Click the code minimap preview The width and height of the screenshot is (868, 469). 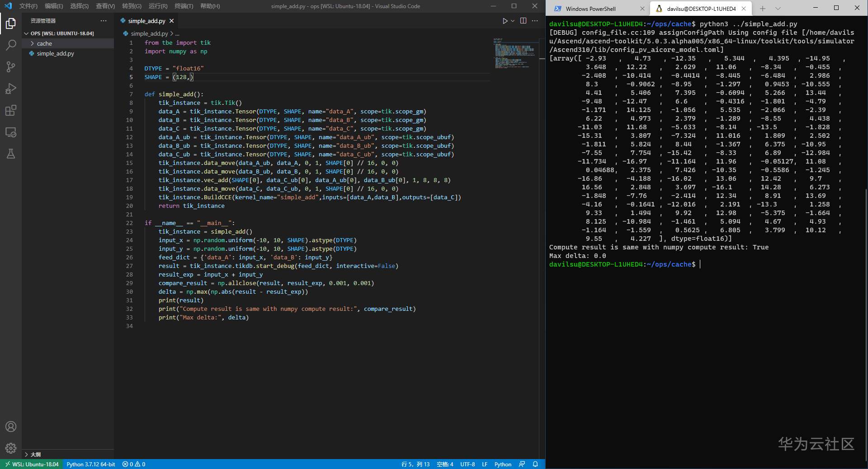point(514,53)
